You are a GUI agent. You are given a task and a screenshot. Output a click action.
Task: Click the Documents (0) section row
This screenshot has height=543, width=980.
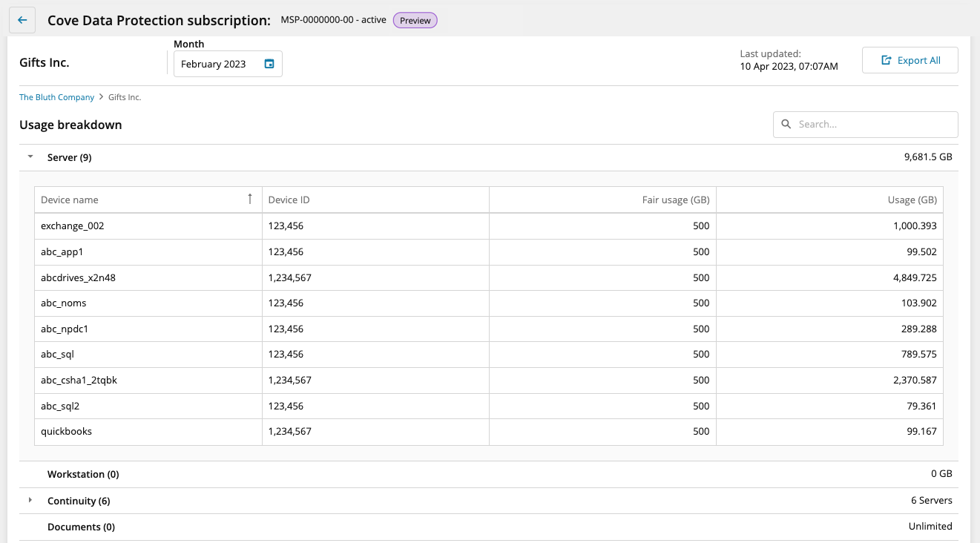(x=81, y=527)
